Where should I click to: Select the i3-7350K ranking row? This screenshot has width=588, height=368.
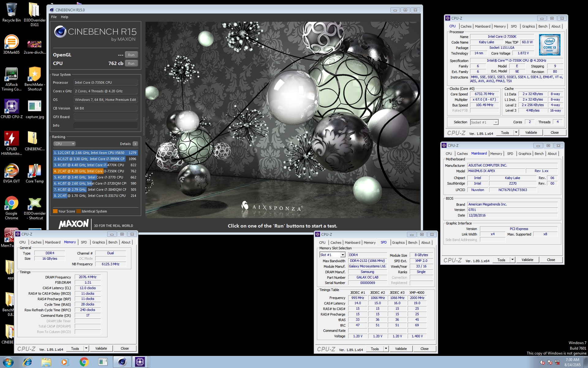(95, 171)
